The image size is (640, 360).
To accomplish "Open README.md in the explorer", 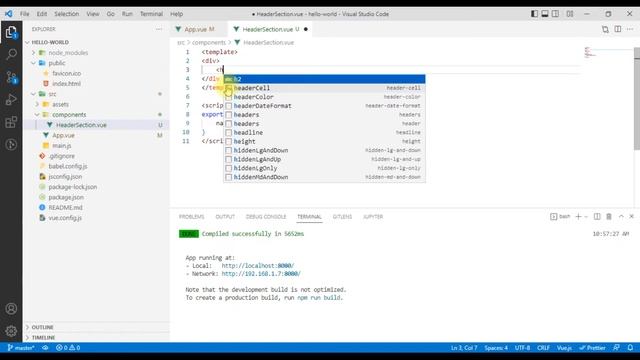I will click(65, 207).
